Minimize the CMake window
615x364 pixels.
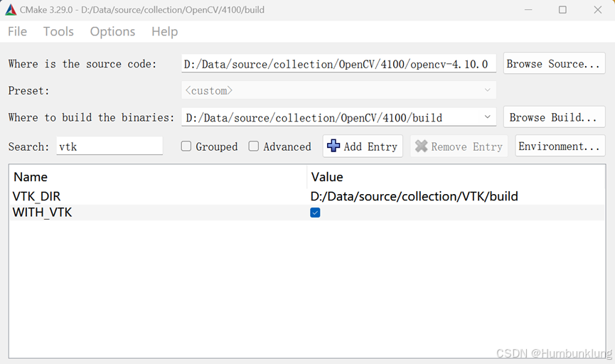click(x=528, y=10)
